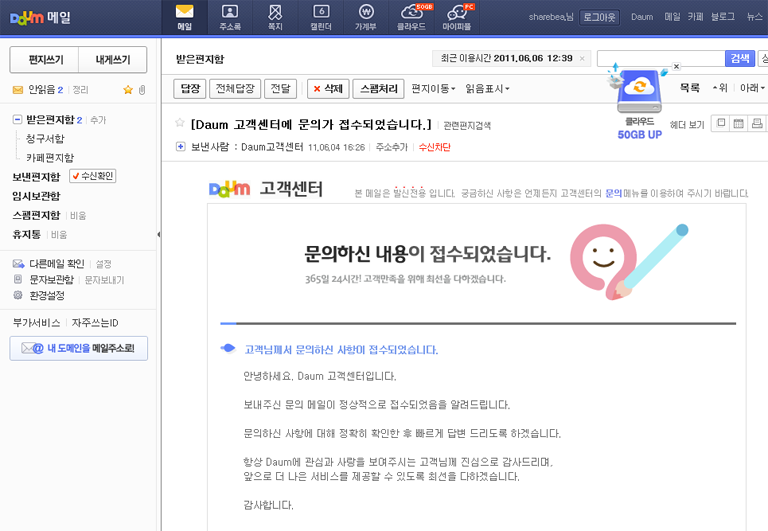768x531 pixels.
Task: Open the 읽음표시 dropdown
Action: (487, 89)
